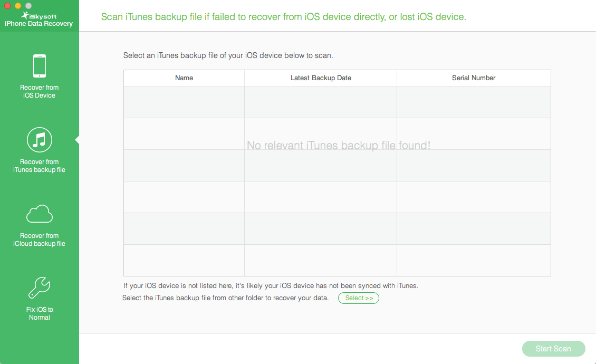Image resolution: width=596 pixels, height=364 pixels.
Task: Select the iPhone device icon in sidebar
Action: click(40, 66)
